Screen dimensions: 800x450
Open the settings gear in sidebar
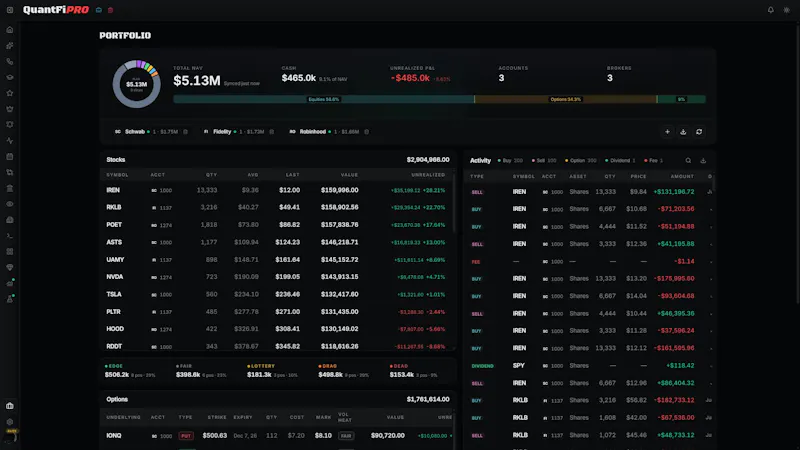10,422
